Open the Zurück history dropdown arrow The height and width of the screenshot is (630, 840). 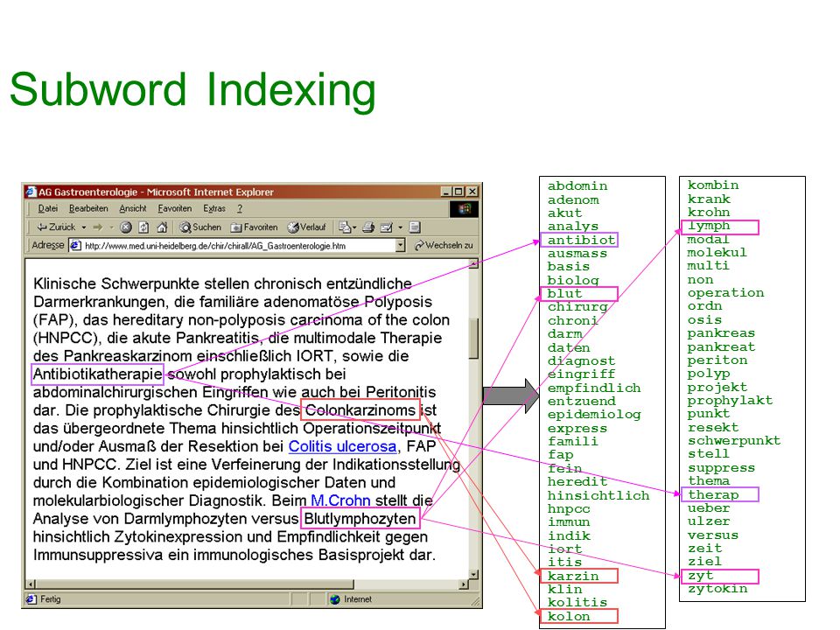pyautogui.click(x=84, y=227)
